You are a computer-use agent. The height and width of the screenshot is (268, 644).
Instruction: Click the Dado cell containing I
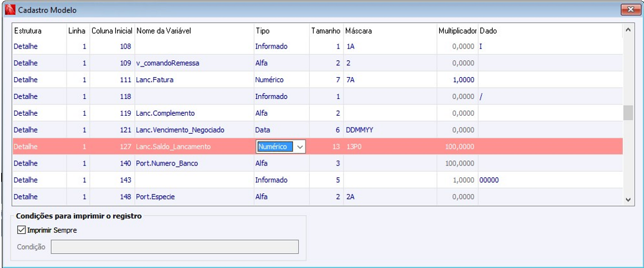pyautogui.click(x=551, y=47)
